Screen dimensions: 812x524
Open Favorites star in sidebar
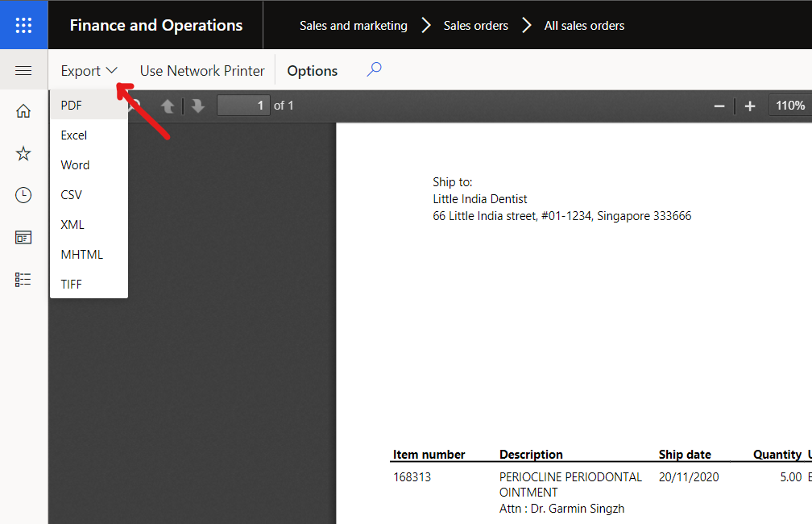coord(23,153)
